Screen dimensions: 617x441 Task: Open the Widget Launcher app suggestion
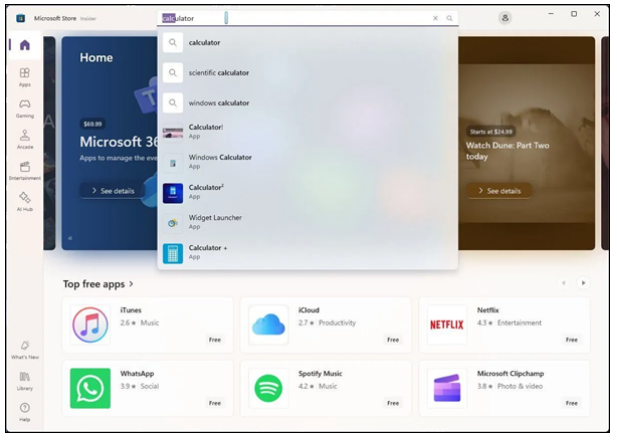pos(308,222)
